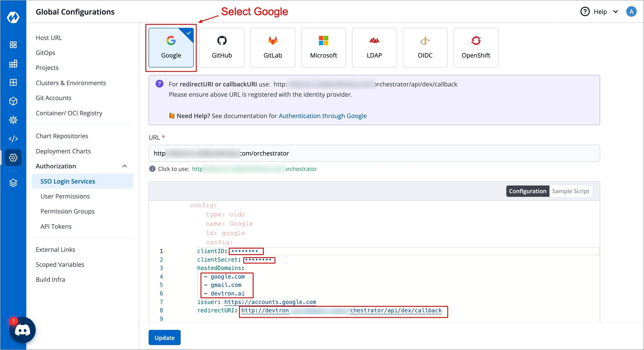
Task: Select the LDAP SSO provider
Action: click(374, 48)
